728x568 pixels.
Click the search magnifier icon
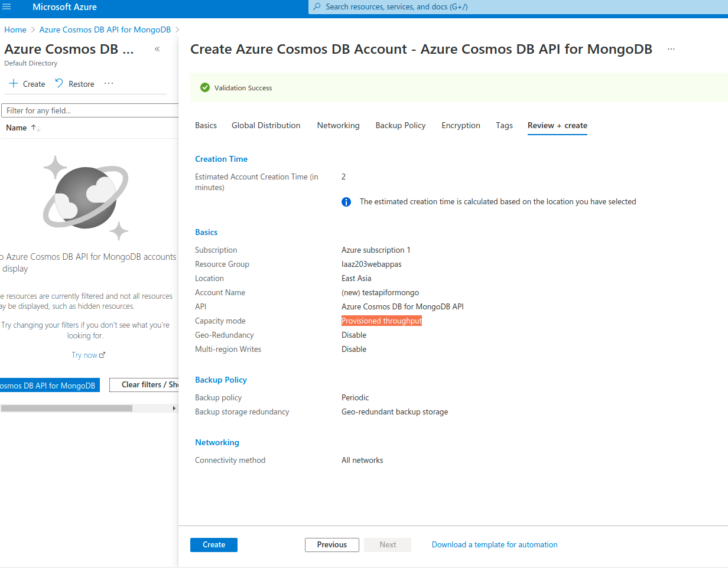click(317, 6)
